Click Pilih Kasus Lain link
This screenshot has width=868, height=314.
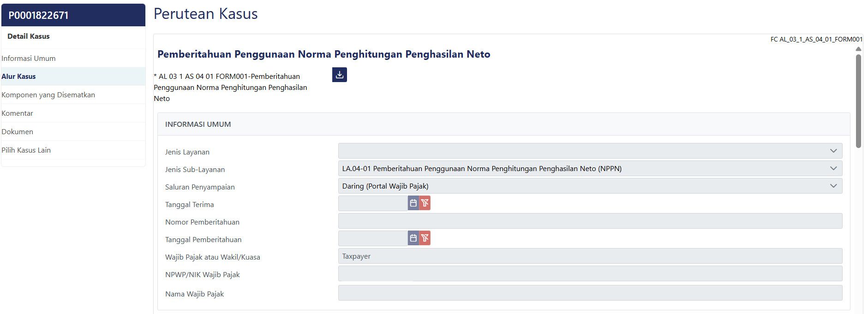(x=26, y=150)
